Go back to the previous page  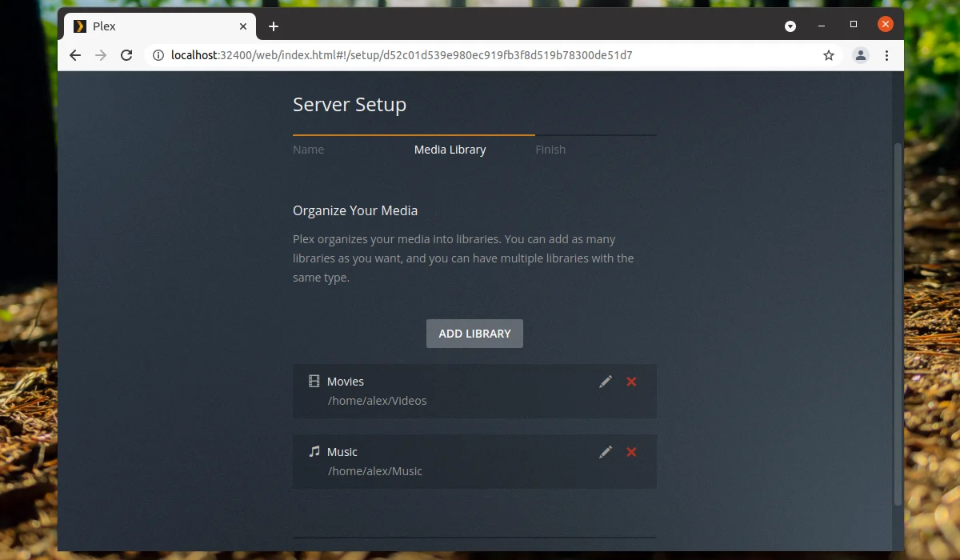point(75,55)
